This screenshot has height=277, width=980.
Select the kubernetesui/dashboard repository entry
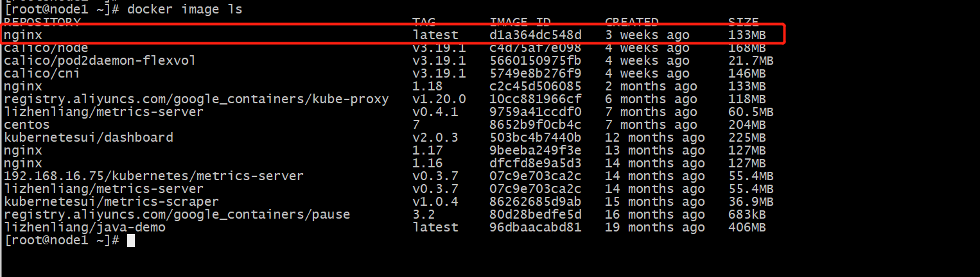point(88,138)
